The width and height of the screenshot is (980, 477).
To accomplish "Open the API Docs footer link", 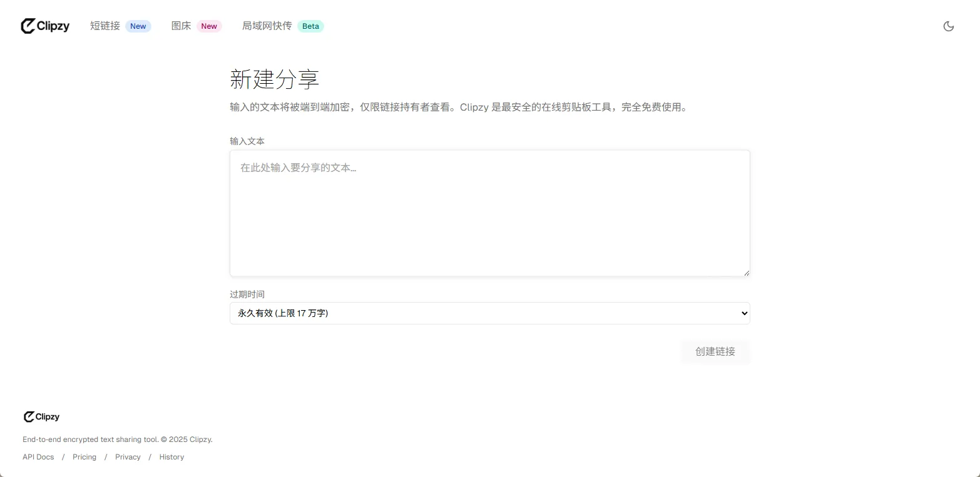I will [x=38, y=457].
